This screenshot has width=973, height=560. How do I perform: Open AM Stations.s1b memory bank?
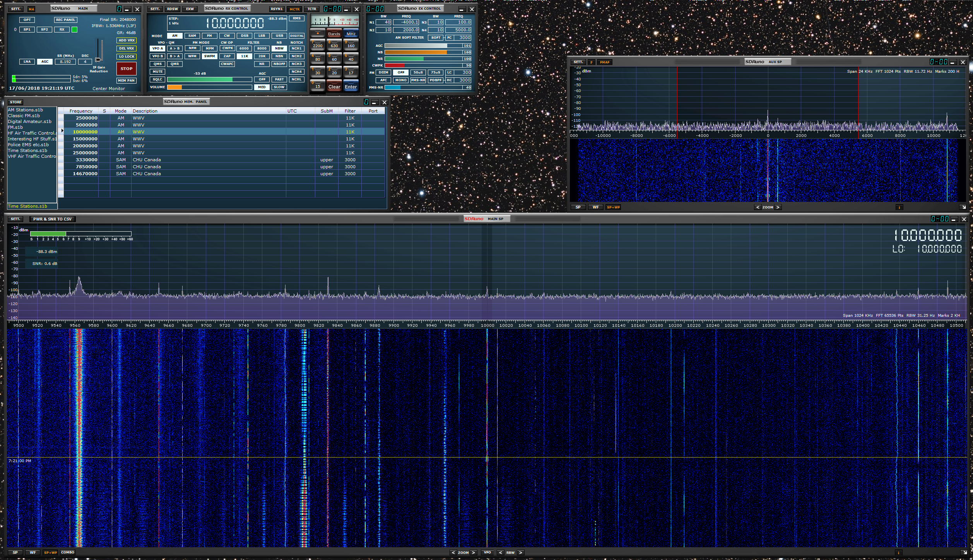[x=26, y=110]
